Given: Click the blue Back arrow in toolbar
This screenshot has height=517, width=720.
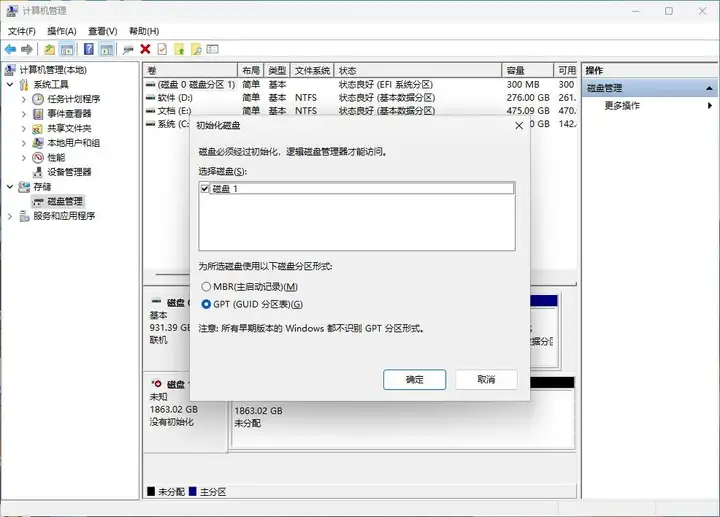Looking at the screenshot, I should 10,49.
